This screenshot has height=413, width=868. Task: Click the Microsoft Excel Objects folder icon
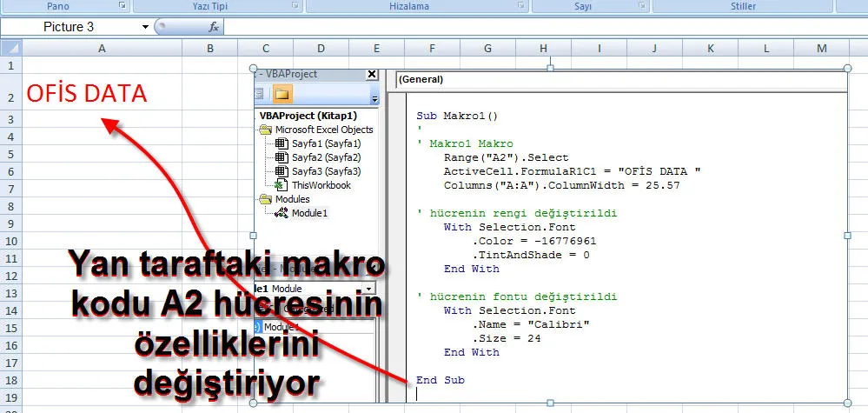tap(265, 130)
